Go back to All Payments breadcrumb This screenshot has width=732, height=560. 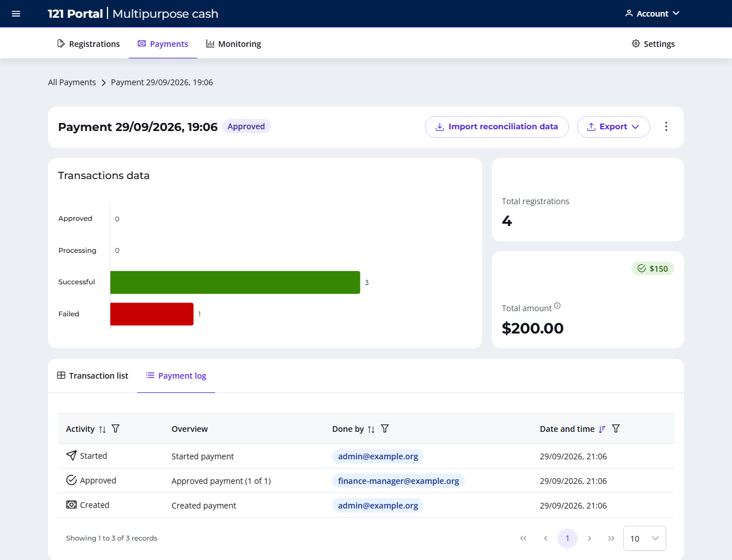[x=72, y=82]
